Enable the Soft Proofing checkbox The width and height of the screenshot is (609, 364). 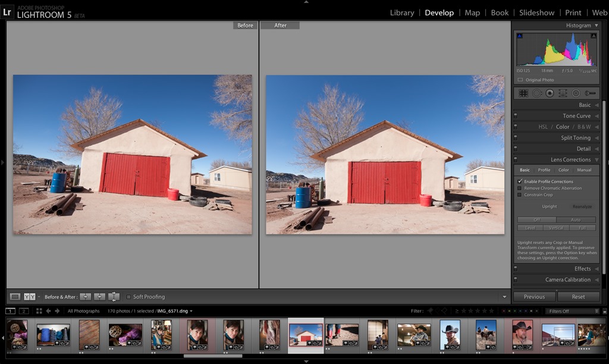(x=128, y=296)
